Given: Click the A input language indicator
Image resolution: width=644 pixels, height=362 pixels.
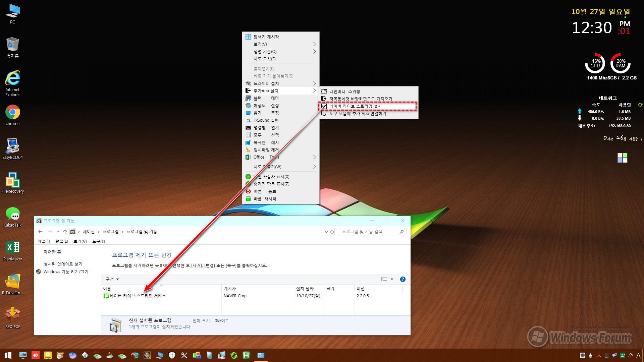Looking at the screenshot, I should [x=638, y=355].
